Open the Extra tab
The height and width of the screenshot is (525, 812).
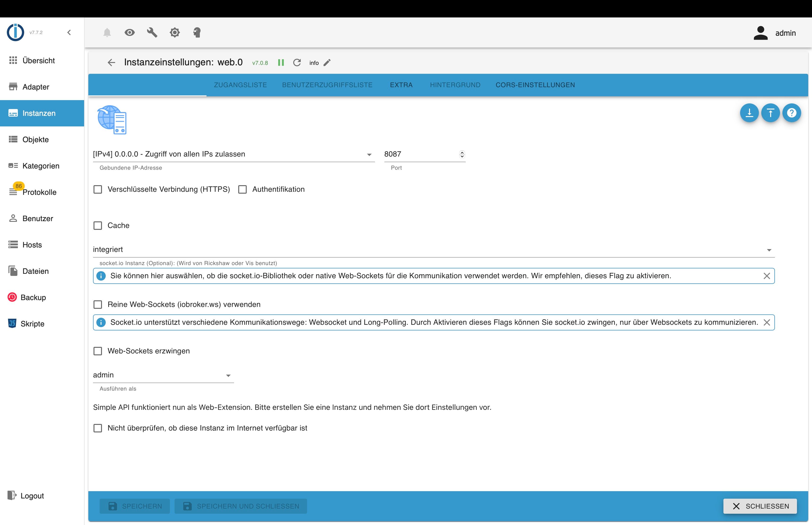(x=401, y=85)
